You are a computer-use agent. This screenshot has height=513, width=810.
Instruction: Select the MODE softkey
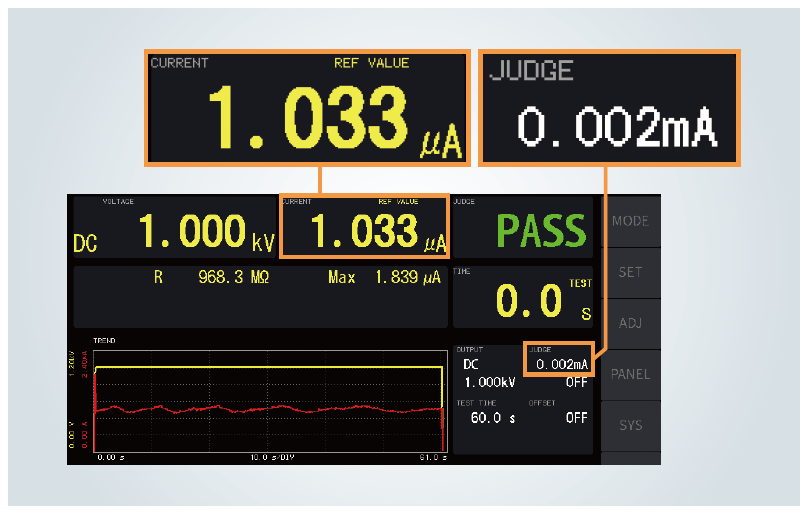coord(631,221)
